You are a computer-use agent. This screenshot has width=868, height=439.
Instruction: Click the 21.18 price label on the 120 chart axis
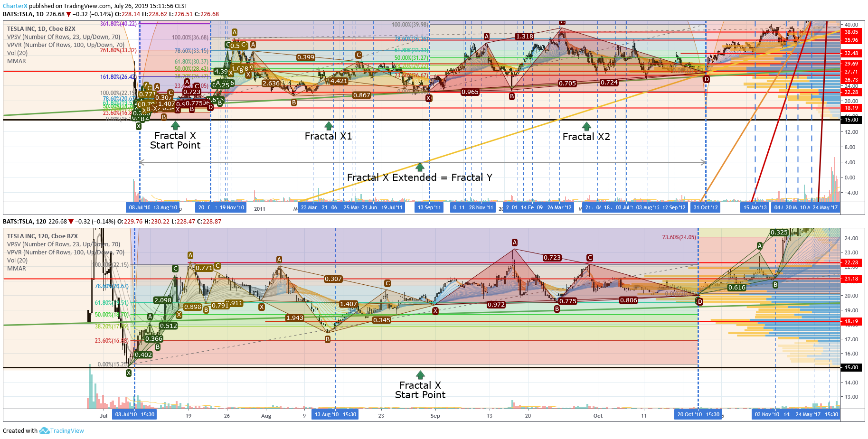tap(851, 279)
